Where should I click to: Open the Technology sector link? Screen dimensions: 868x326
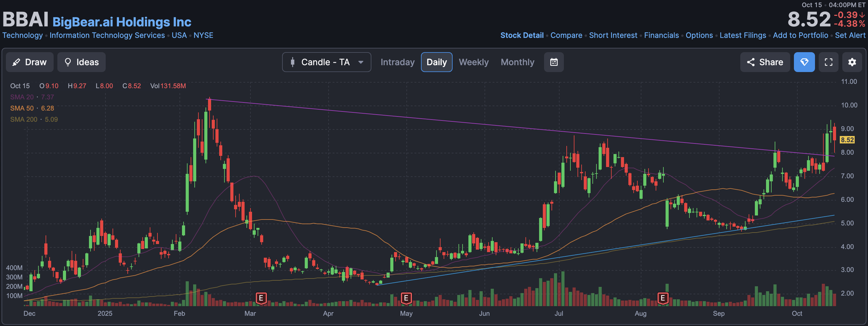point(23,35)
